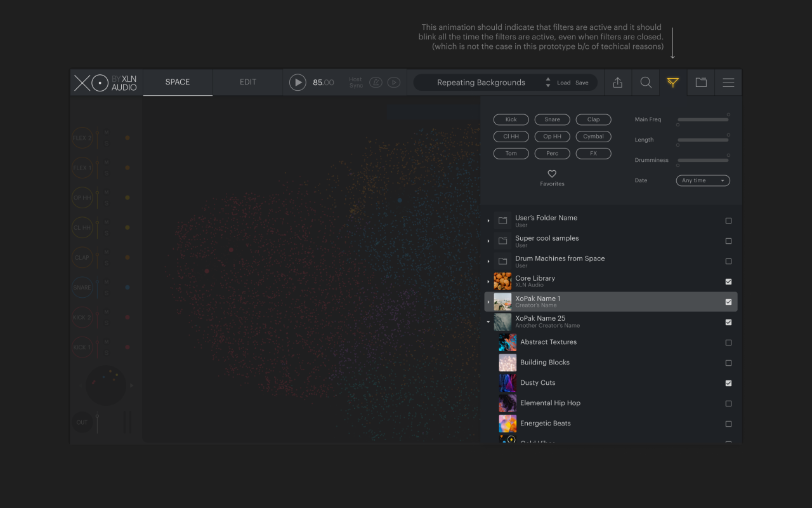812x508 pixels.
Task: Click the Drumminess range slider
Action: point(703,160)
